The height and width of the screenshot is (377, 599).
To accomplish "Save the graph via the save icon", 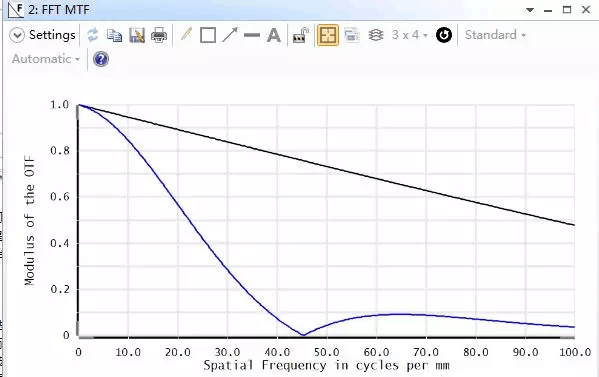I will (137, 36).
